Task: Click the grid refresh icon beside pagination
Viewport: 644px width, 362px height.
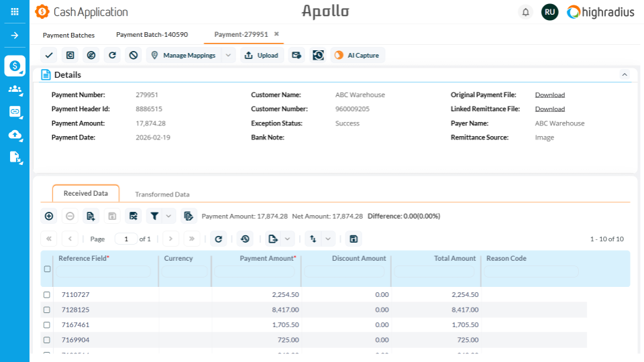Action: click(218, 239)
